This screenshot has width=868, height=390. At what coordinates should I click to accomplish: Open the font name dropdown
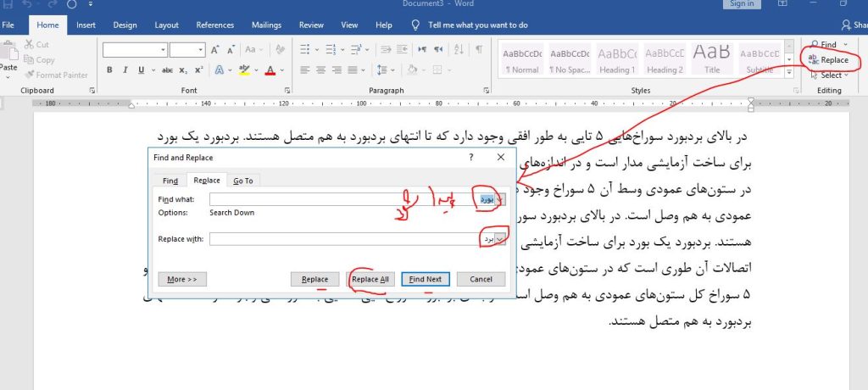tap(162, 49)
